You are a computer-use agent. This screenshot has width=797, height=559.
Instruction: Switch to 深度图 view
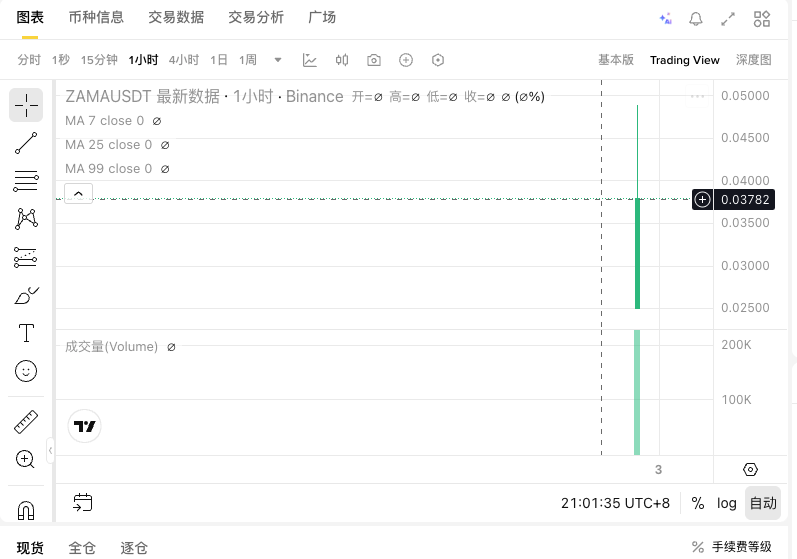(754, 60)
